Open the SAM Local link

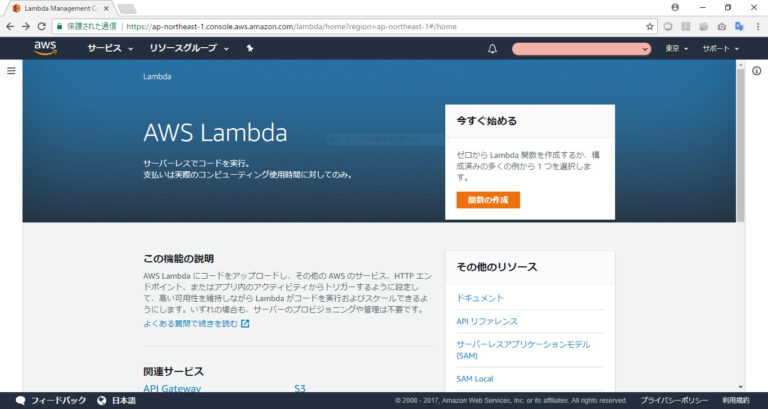pos(475,379)
